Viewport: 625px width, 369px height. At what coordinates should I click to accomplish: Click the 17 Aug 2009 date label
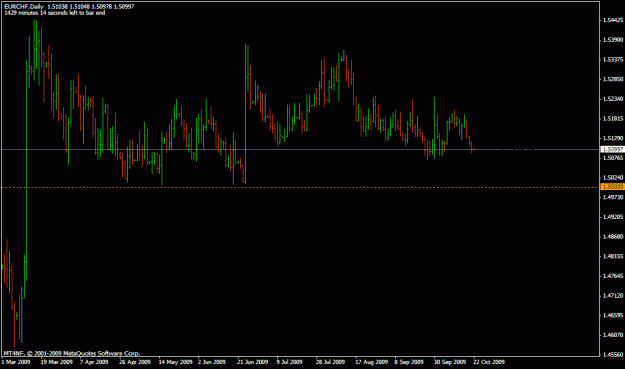point(371,362)
